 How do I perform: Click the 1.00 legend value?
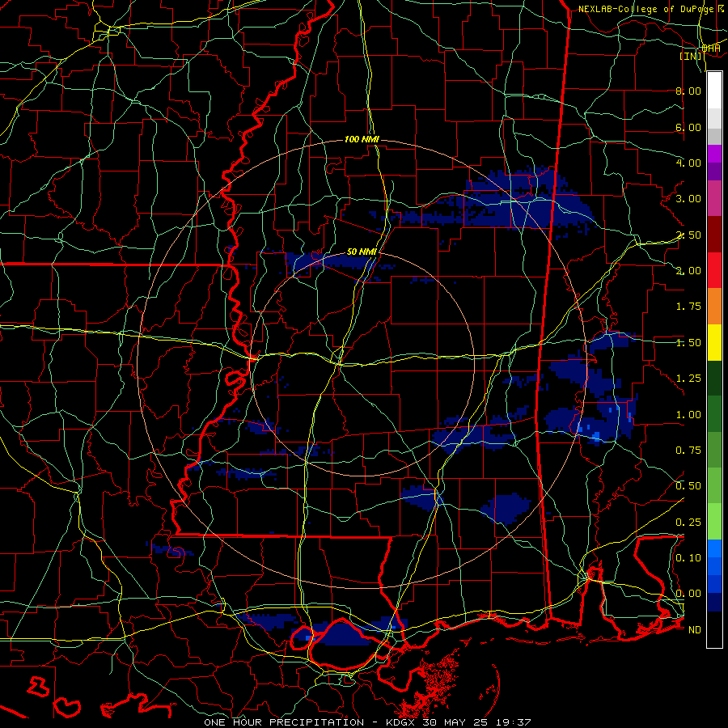[688, 415]
